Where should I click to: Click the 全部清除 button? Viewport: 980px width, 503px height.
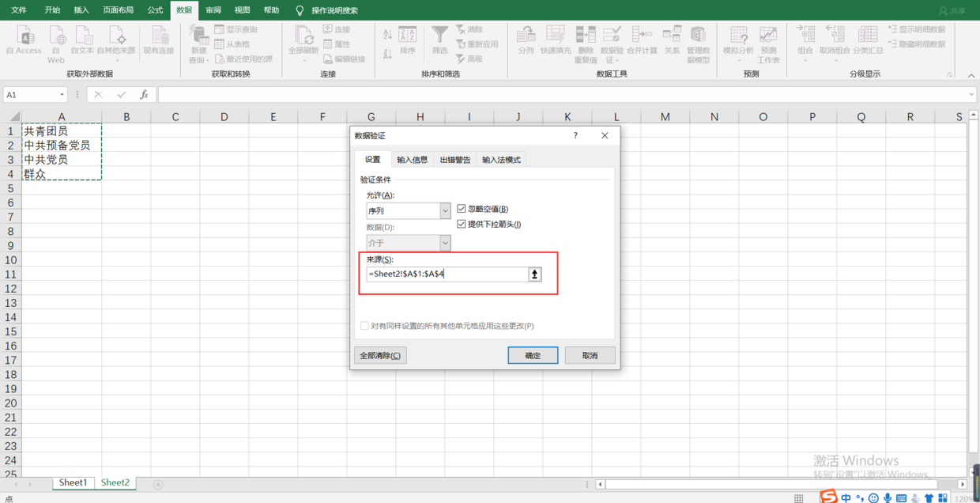380,355
